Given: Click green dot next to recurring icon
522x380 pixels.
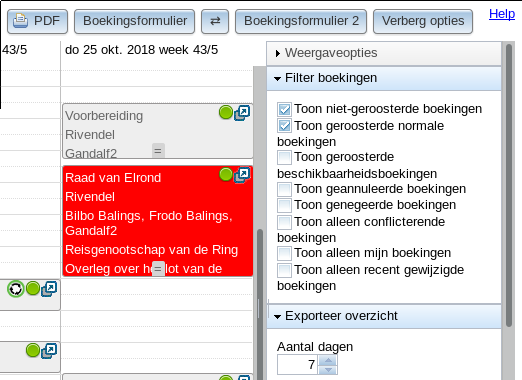Looking at the screenshot, I should pos(33,288).
